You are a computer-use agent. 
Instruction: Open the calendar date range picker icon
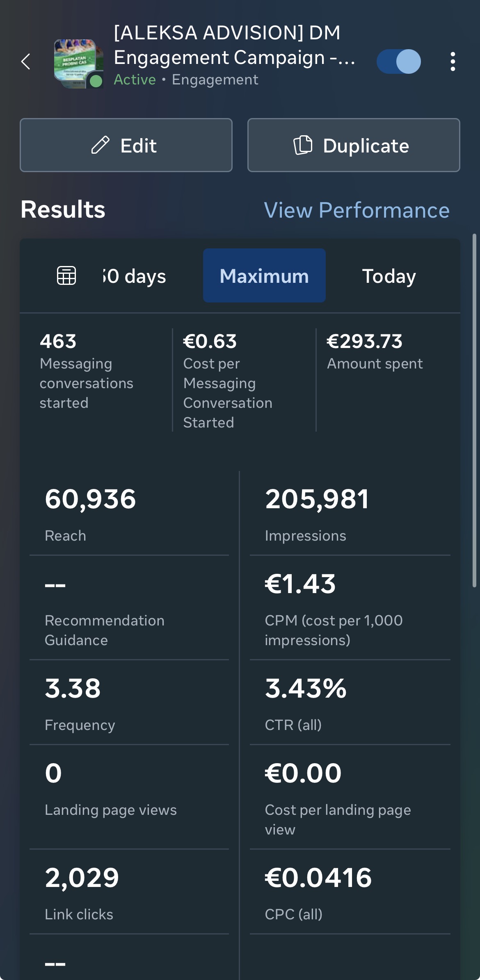tap(66, 275)
